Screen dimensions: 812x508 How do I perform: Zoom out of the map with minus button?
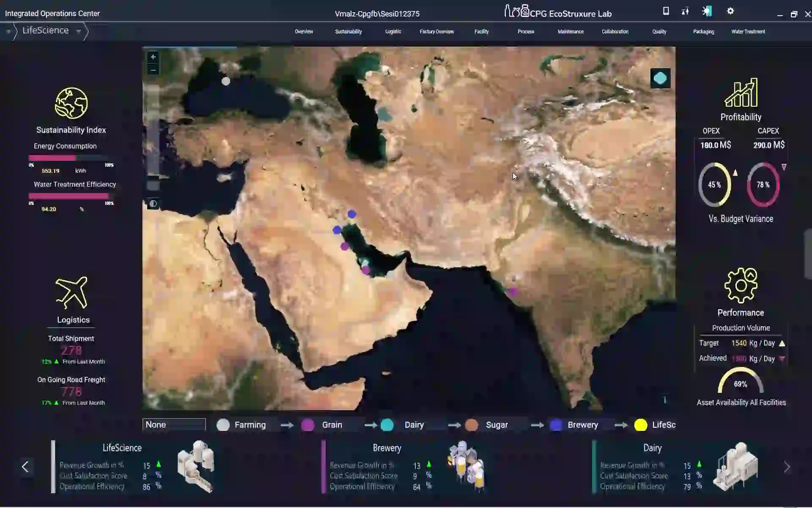click(153, 70)
